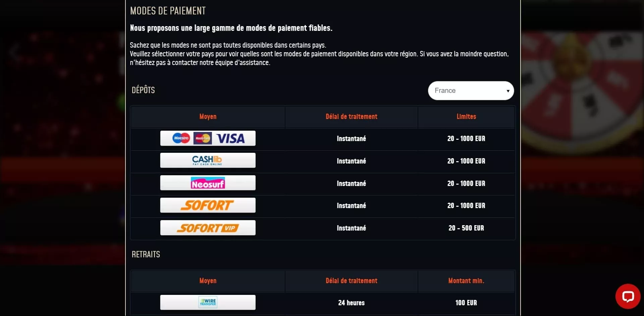
Task: Click the Wire Transfer withdrawal logo
Action: pyautogui.click(x=208, y=302)
